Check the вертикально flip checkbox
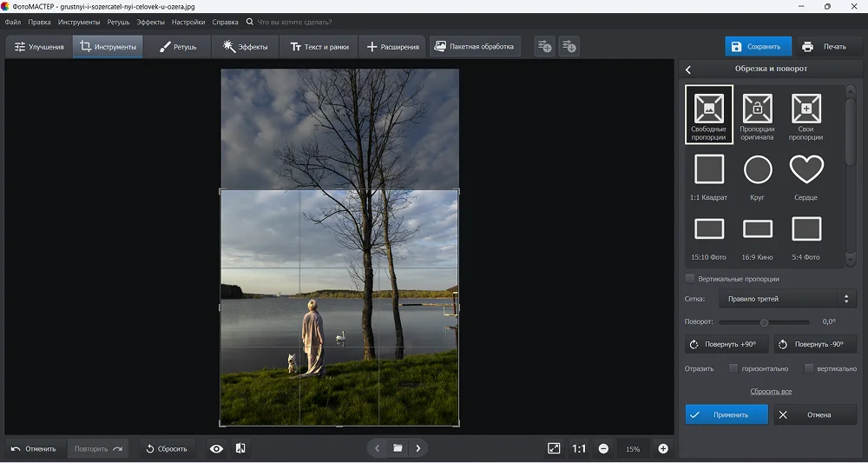 [x=809, y=368]
